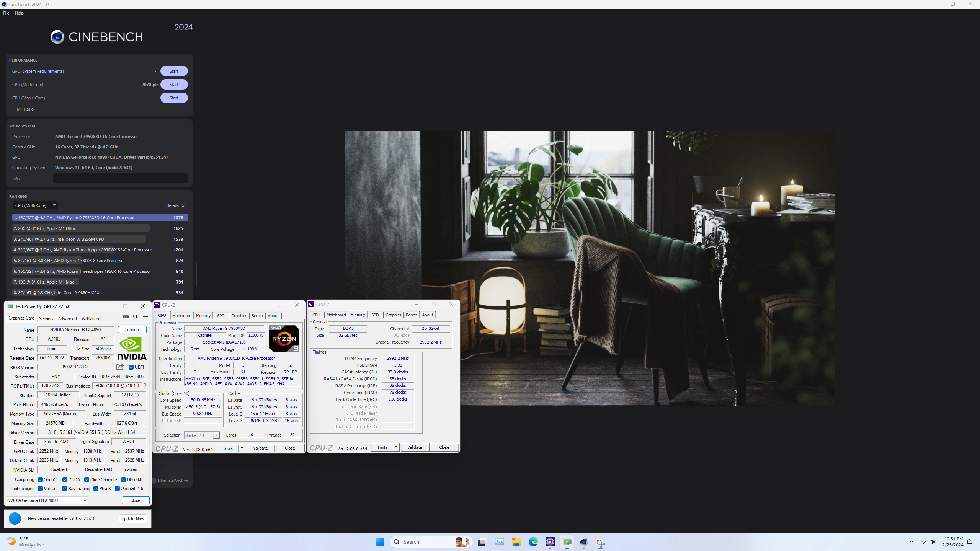Viewport: 980px width, 551px height.
Task: Click the taskbar resource monitor graph icon
Action: point(500,542)
